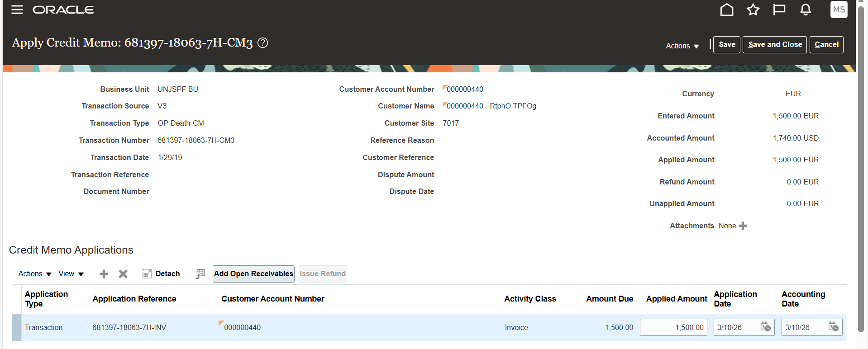Open the Watchlist flag icon

pyautogui.click(x=779, y=9)
